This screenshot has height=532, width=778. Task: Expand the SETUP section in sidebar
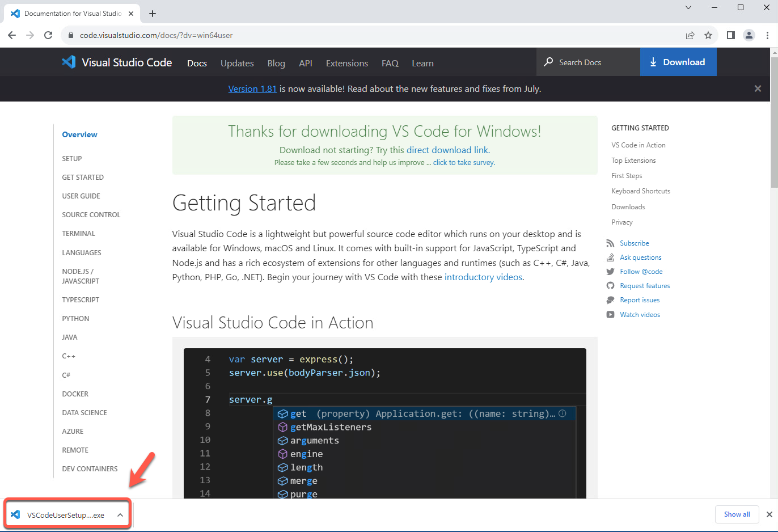72,159
